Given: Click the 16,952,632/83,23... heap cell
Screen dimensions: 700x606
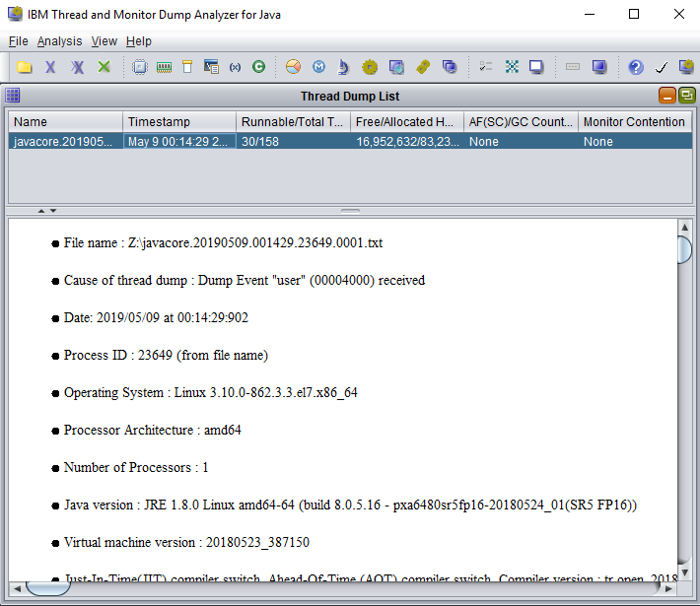Looking at the screenshot, I should (x=407, y=142).
